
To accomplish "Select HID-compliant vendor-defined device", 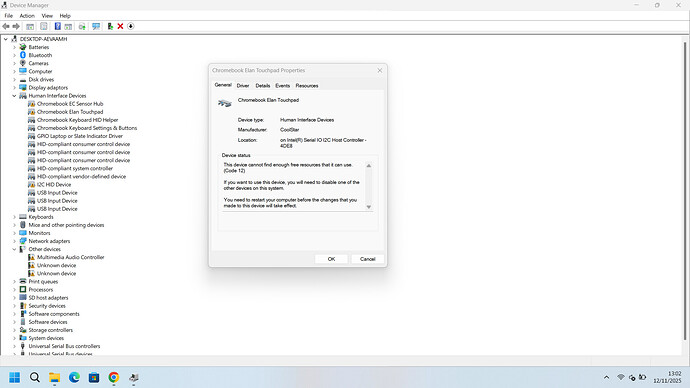I will click(81, 176).
